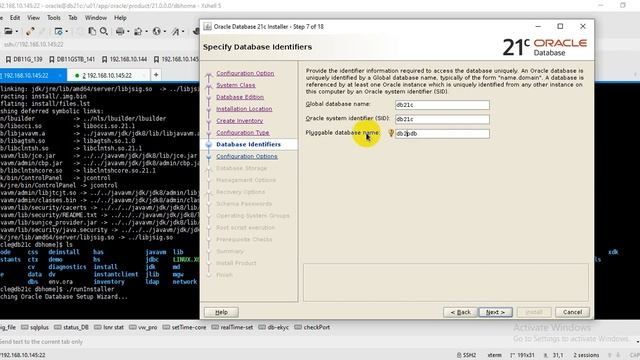Viewport: 640px width, 360px height.
Task: Go to Configuration Options installer step
Action: coord(247,156)
